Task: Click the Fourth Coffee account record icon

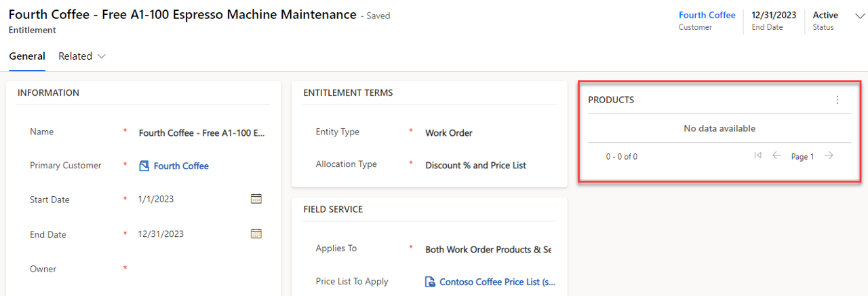Action: (144, 166)
